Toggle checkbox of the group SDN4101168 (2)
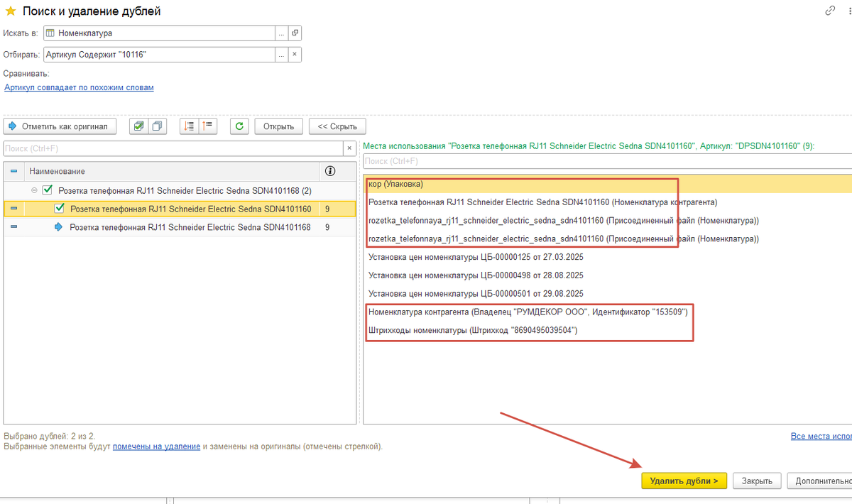Image resolution: width=852 pixels, height=504 pixels. click(48, 190)
